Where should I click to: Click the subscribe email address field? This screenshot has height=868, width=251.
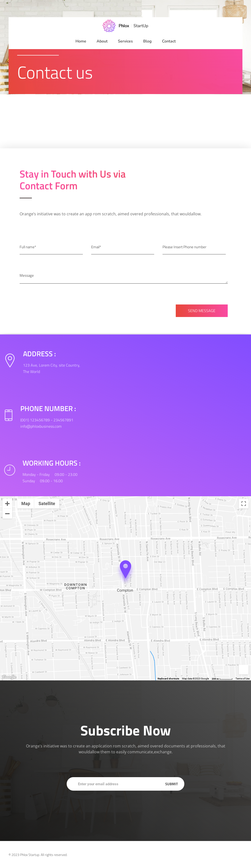(x=114, y=784)
